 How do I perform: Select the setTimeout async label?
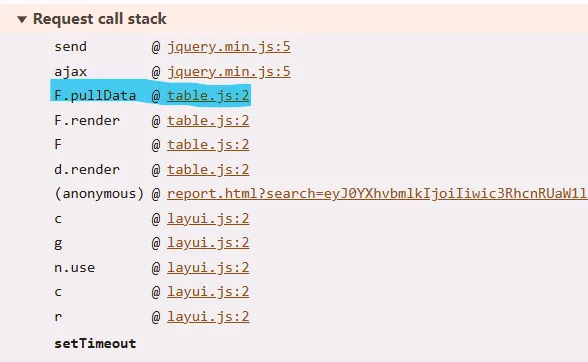95,344
